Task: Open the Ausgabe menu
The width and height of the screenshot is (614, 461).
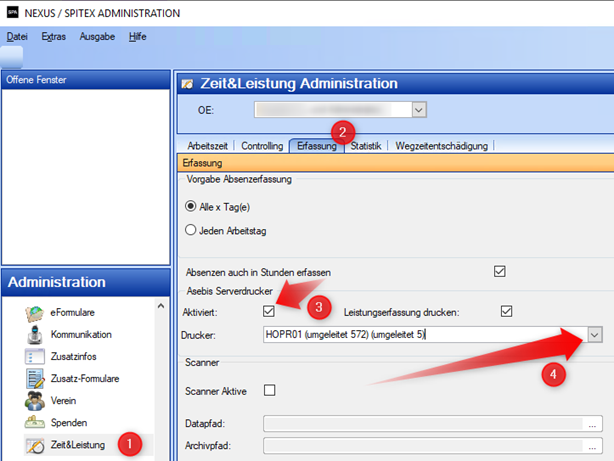Action: pos(97,37)
